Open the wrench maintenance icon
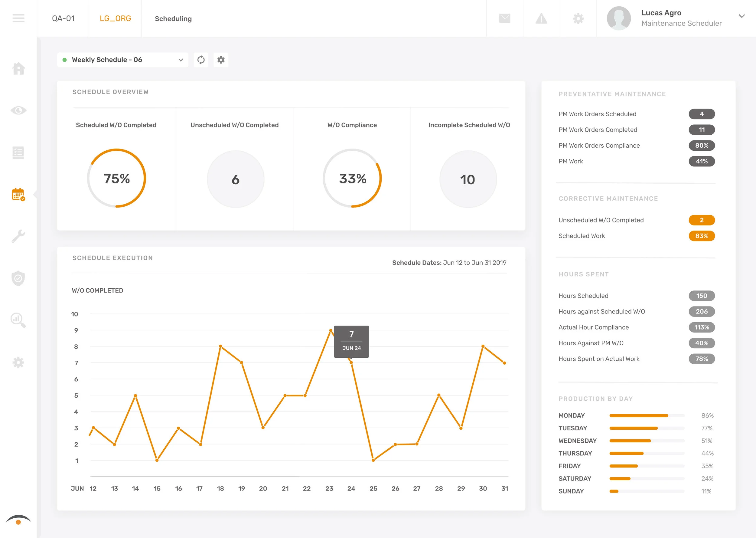 [x=18, y=236]
